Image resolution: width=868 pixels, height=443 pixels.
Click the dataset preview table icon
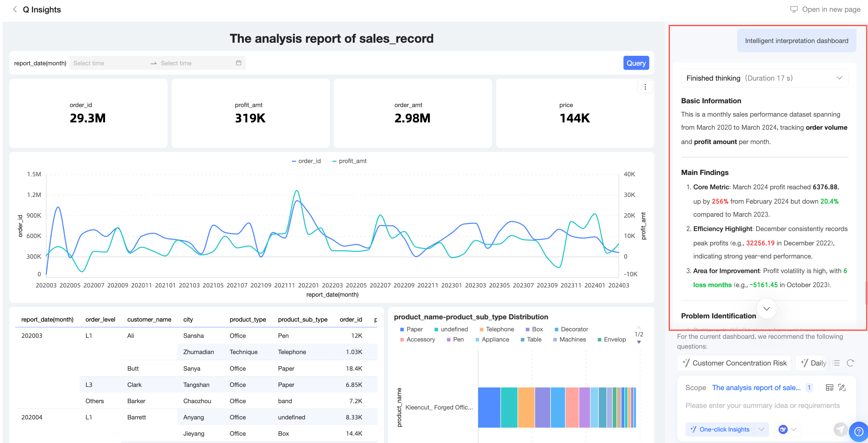pos(829,387)
